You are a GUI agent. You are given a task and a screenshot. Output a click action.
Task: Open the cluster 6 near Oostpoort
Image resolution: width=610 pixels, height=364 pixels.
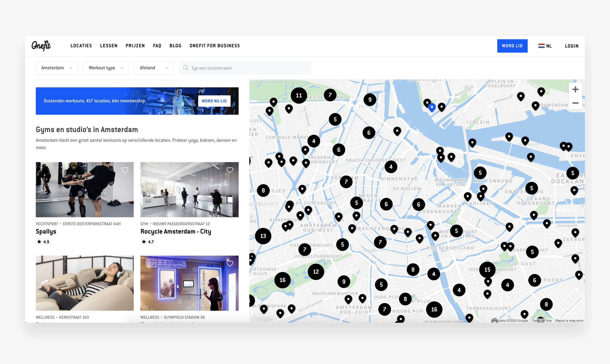534,280
